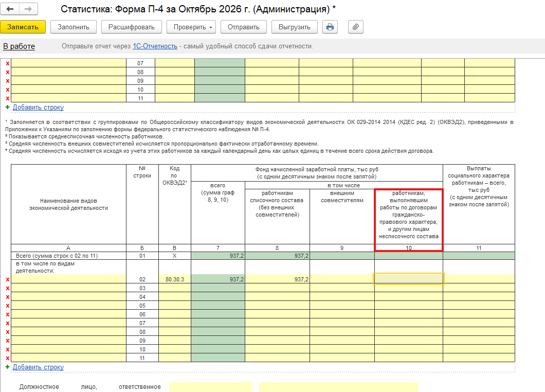Open the В работе status link

point(19,46)
